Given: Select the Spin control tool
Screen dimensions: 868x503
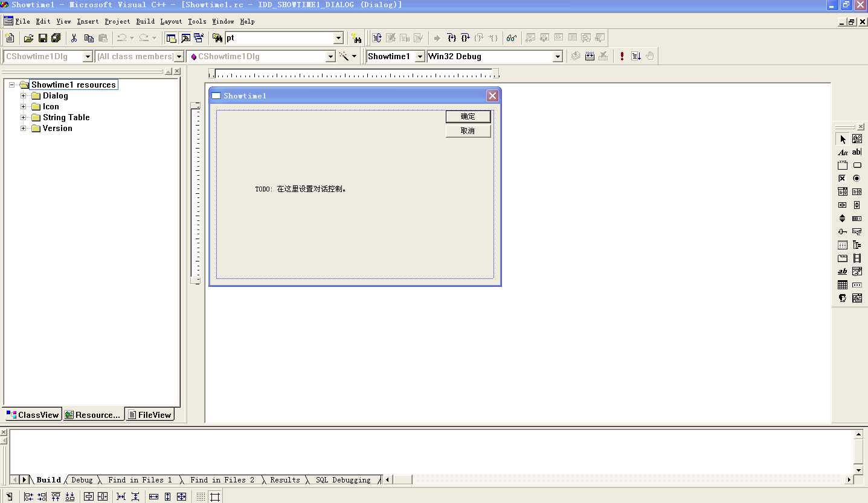Looking at the screenshot, I should (843, 219).
